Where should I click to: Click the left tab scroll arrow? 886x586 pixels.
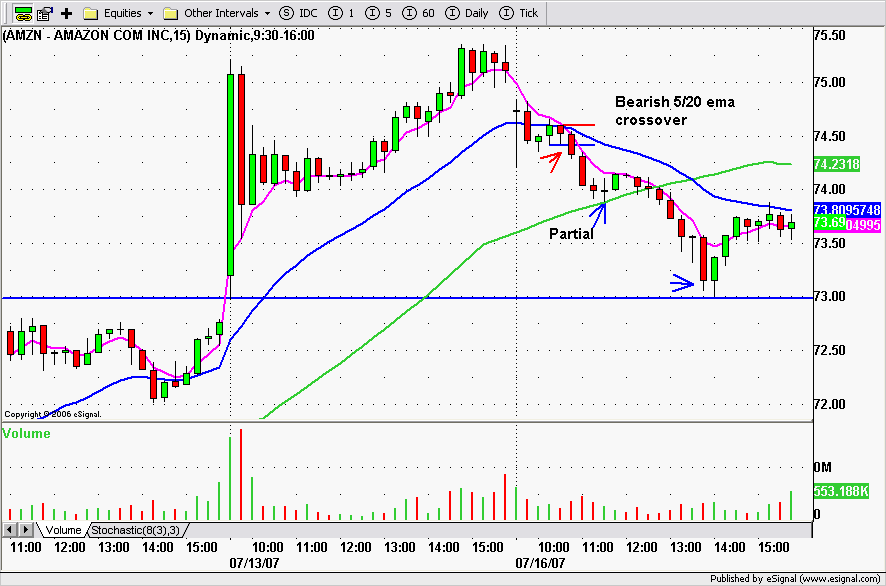[10, 530]
